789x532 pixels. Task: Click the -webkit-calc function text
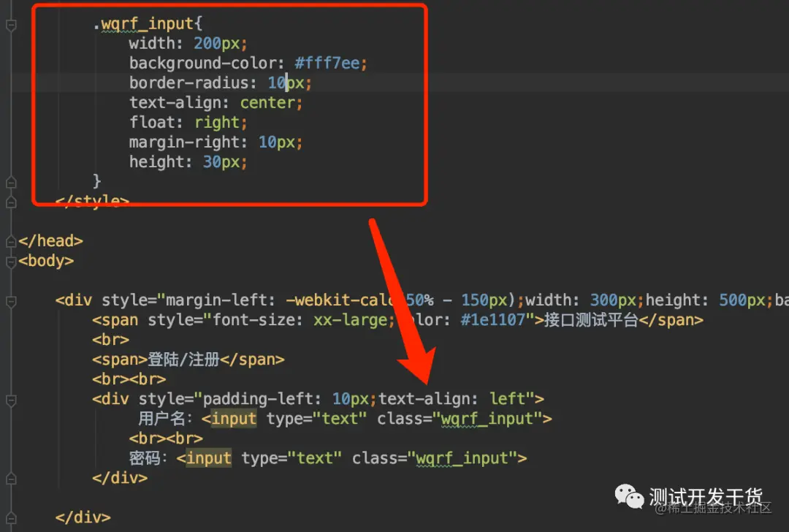click(x=340, y=300)
